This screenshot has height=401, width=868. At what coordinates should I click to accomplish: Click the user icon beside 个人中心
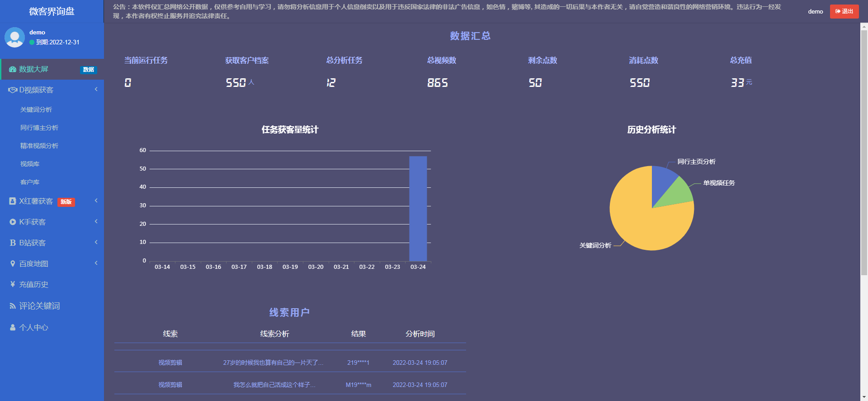[x=13, y=327]
